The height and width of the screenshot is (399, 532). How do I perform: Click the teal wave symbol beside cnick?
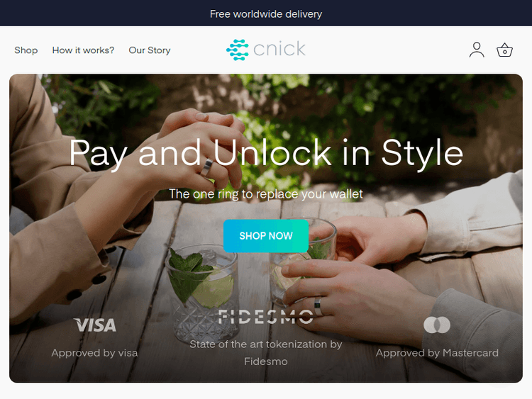(x=238, y=50)
